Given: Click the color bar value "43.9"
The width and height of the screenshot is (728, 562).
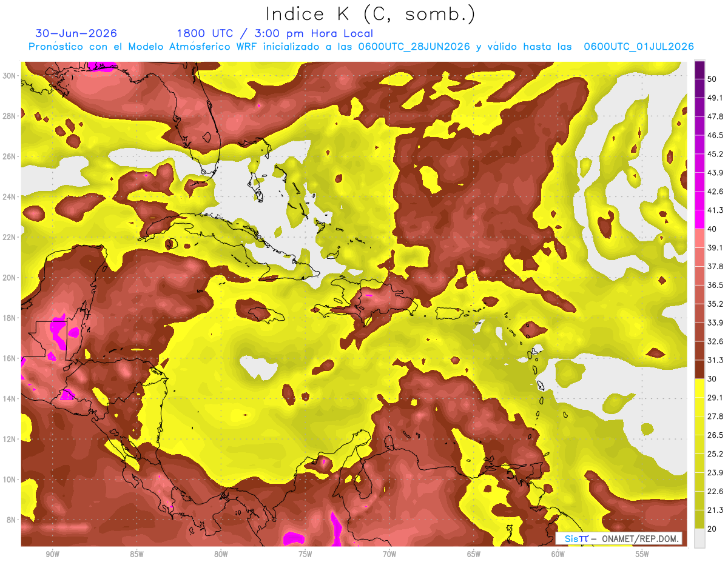Looking at the screenshot, I should [715, 173].
